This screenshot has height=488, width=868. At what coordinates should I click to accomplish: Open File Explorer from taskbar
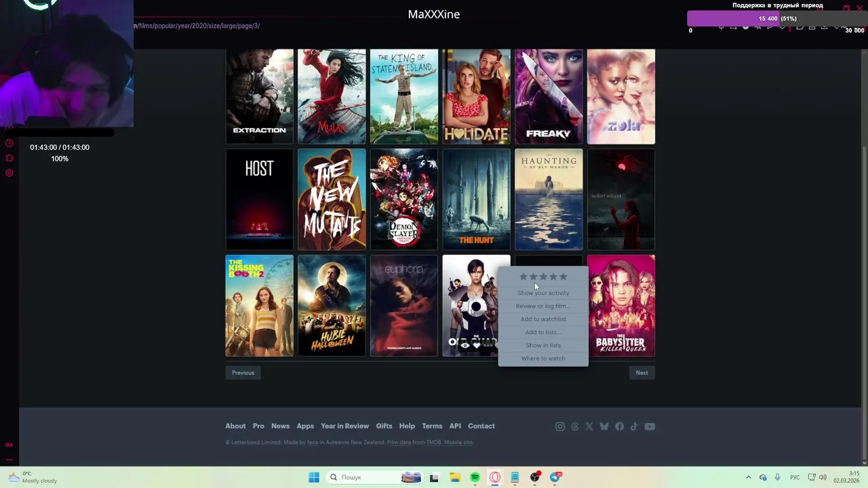454,477
